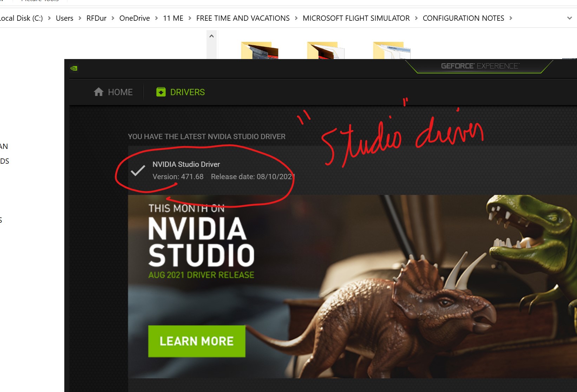The image size is (577, 392).
Task: Click the navigation pane scroll-up arrow
Action: coord(211,36)
